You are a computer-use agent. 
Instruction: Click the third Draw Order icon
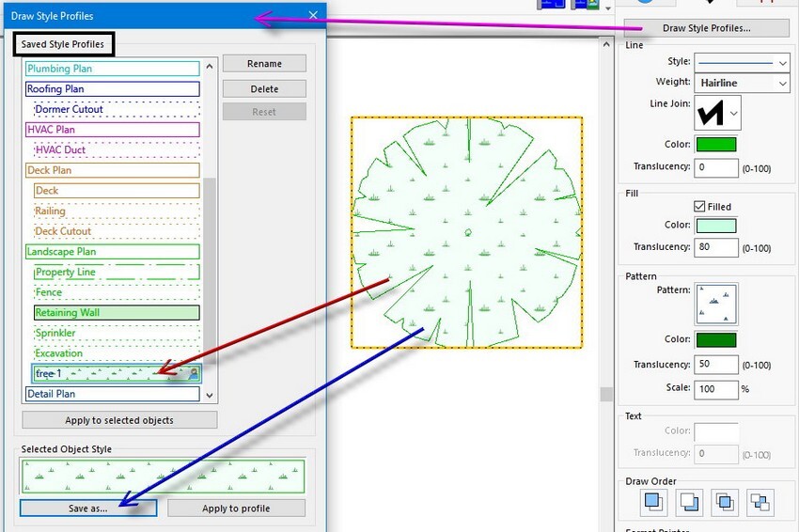pos(724,502)
